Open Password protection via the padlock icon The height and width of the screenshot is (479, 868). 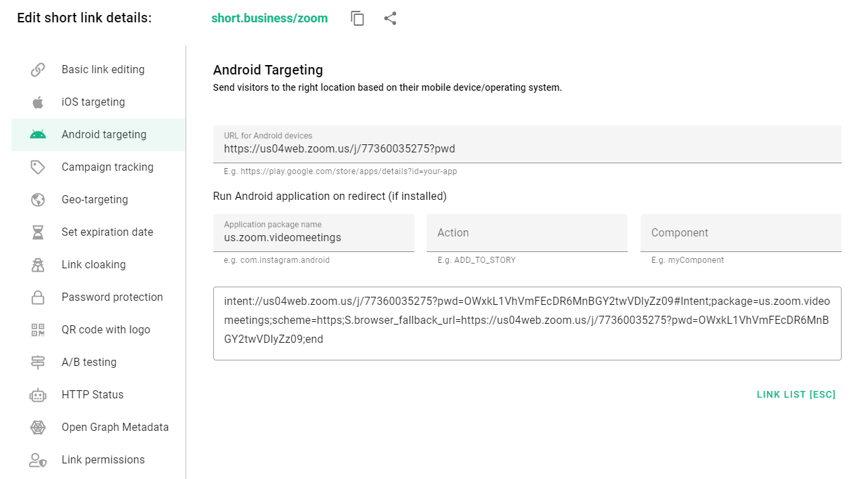pyautogui.click(x=37, y=297)
